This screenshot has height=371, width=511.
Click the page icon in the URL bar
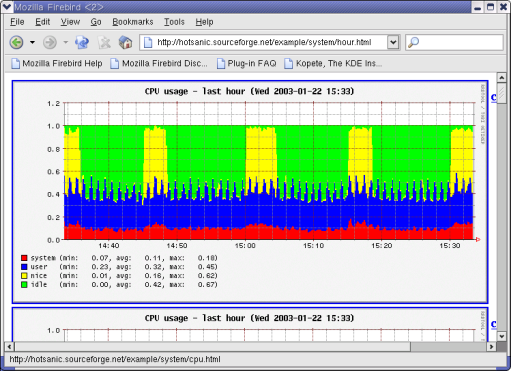pos(148,42)
